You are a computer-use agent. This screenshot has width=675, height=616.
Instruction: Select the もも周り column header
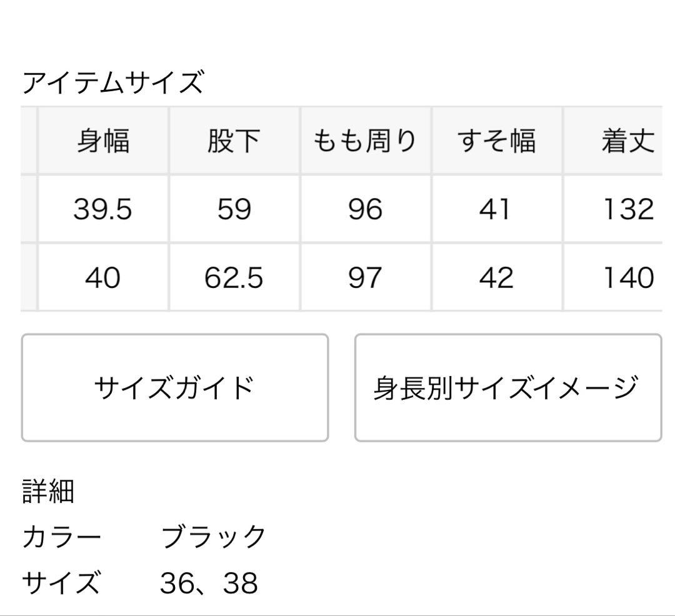click(x=366, y=141)
